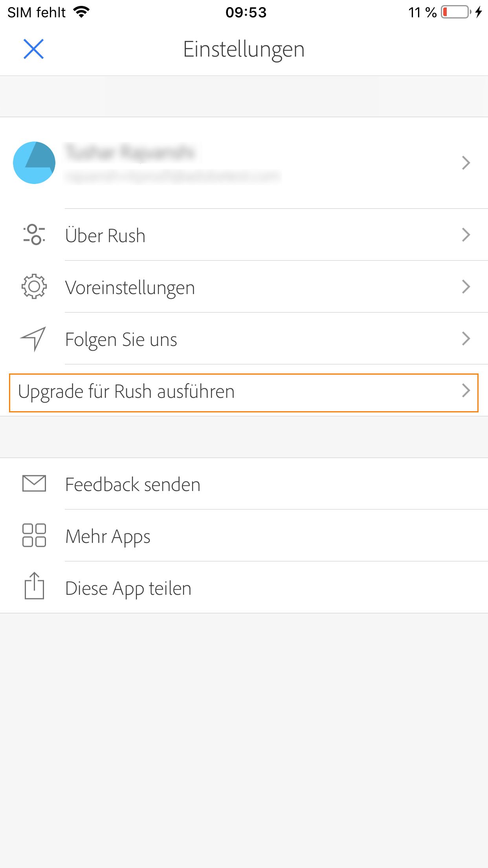Tap the blue profile avatar
The width and height of the screenshot is (488, 868).
[x=34, y=162]
